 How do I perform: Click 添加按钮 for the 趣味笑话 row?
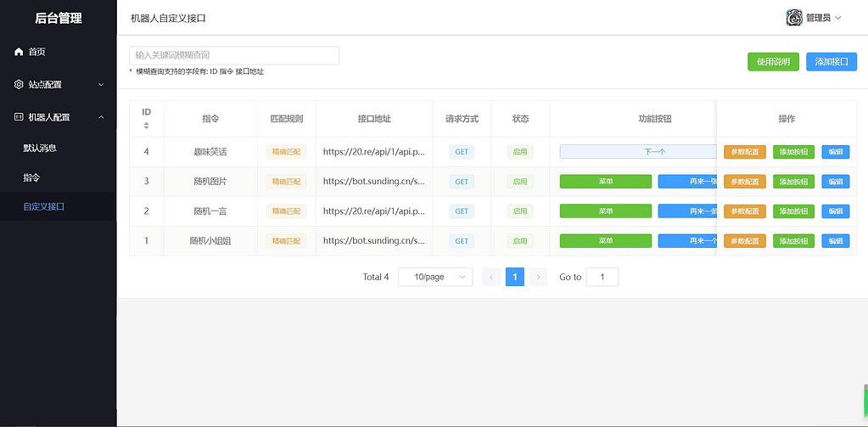click(x=793, y=152)
